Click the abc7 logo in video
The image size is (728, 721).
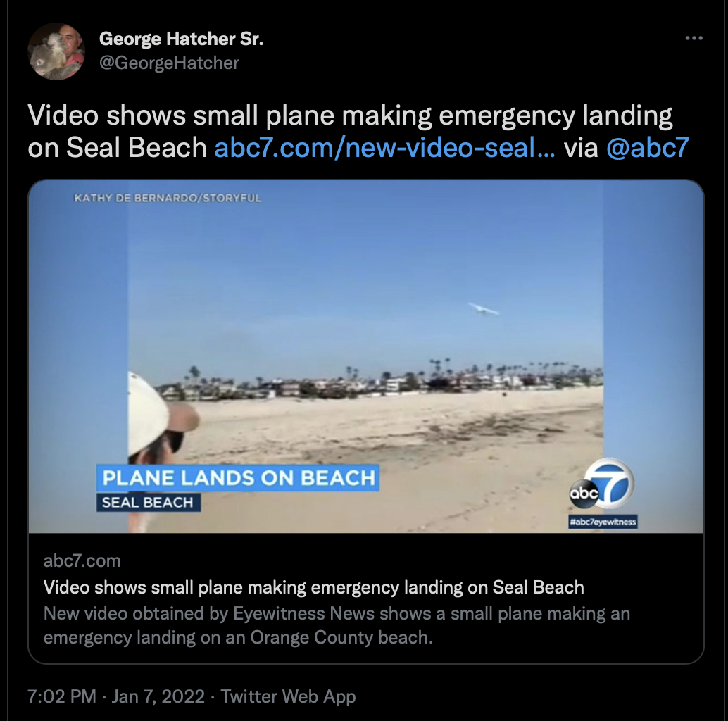602,484
